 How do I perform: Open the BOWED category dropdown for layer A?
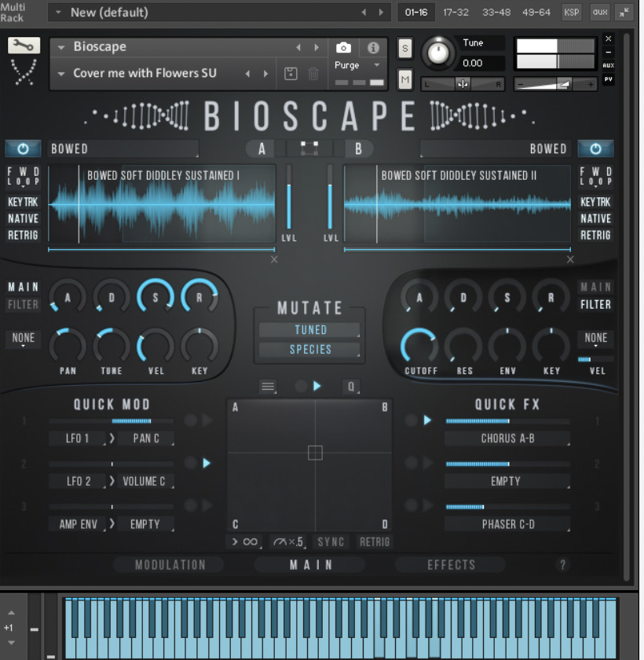(x=123, y=148)
